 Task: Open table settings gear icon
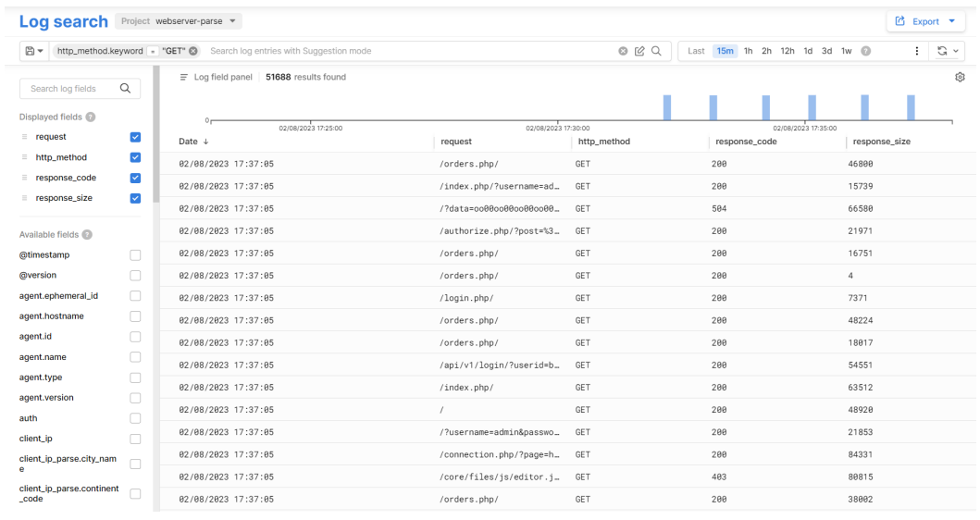tap(960, 77)
